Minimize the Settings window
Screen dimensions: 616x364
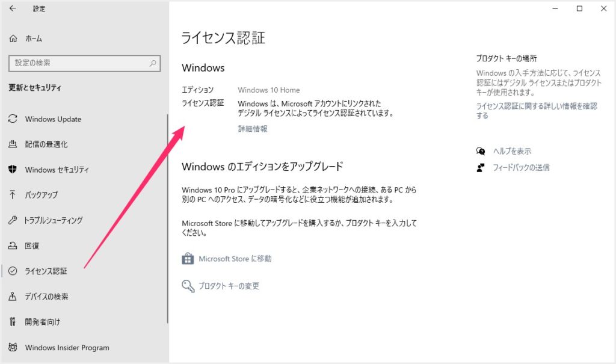tap(555, 8)
